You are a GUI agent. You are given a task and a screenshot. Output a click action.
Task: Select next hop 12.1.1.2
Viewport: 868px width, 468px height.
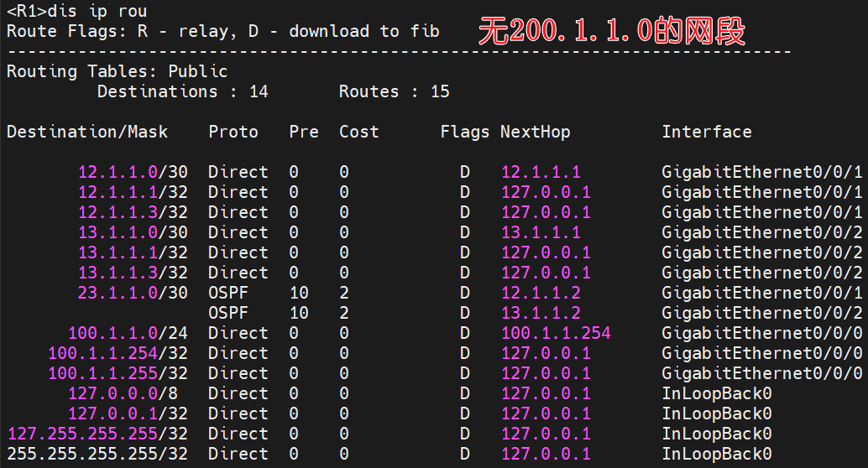pos(541,293)
